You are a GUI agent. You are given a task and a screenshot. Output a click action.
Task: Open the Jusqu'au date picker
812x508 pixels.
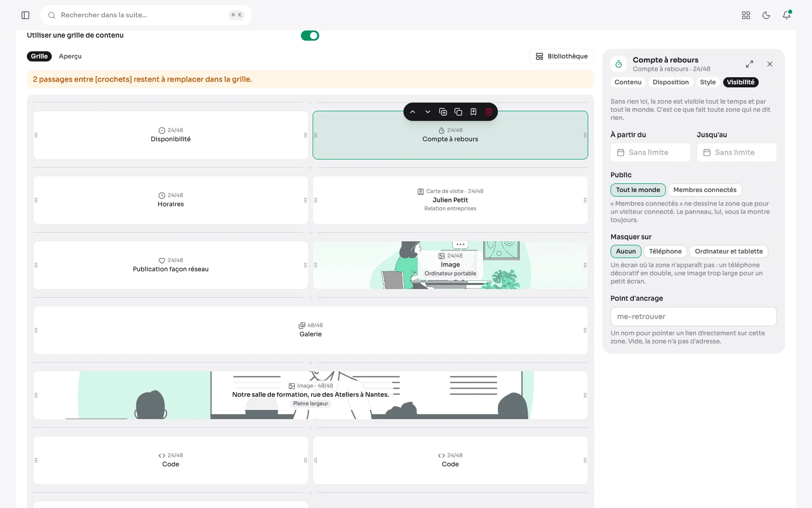(x=737, y=152)
